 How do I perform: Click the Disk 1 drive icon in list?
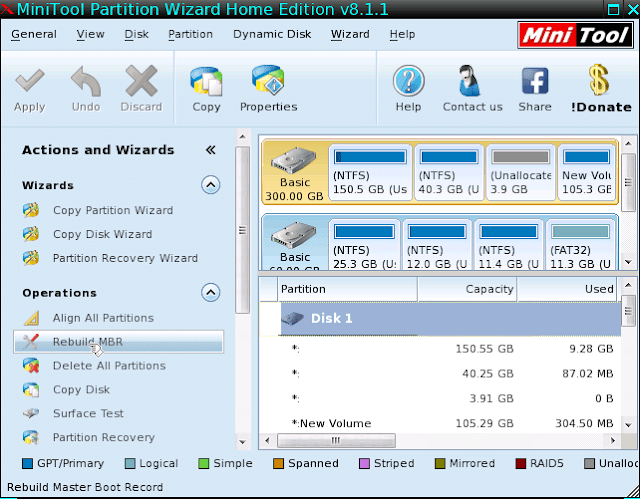[293, 318]
